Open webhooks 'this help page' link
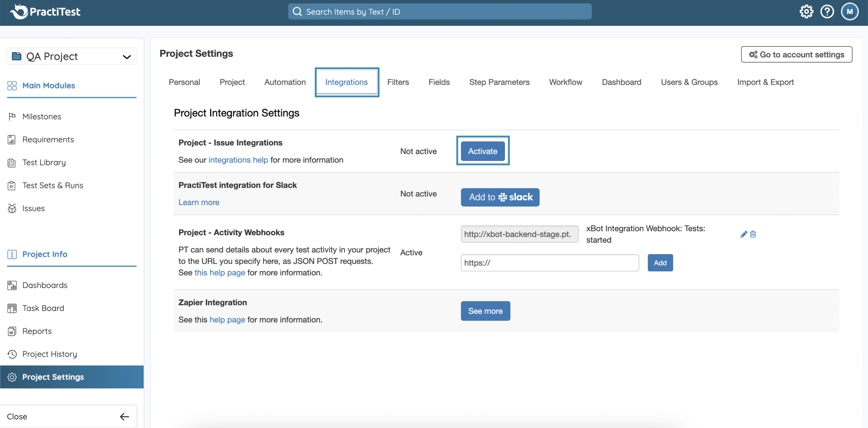 (x=220, y=273)
